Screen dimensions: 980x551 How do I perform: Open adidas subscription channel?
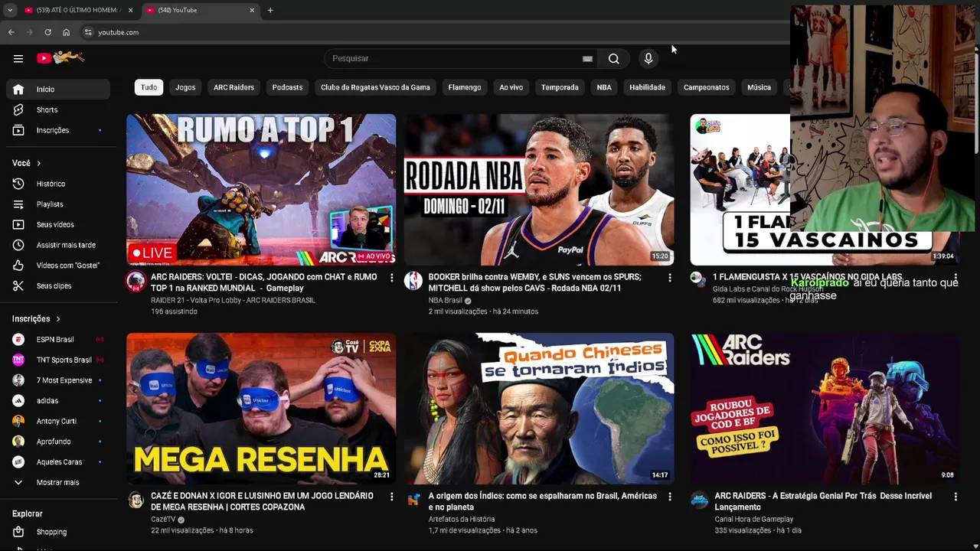58,401
